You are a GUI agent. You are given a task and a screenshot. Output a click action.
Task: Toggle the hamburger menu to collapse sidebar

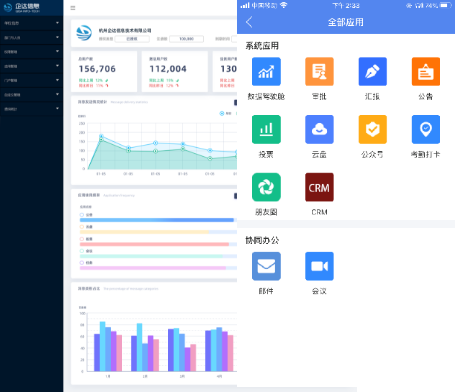[73, 8]
